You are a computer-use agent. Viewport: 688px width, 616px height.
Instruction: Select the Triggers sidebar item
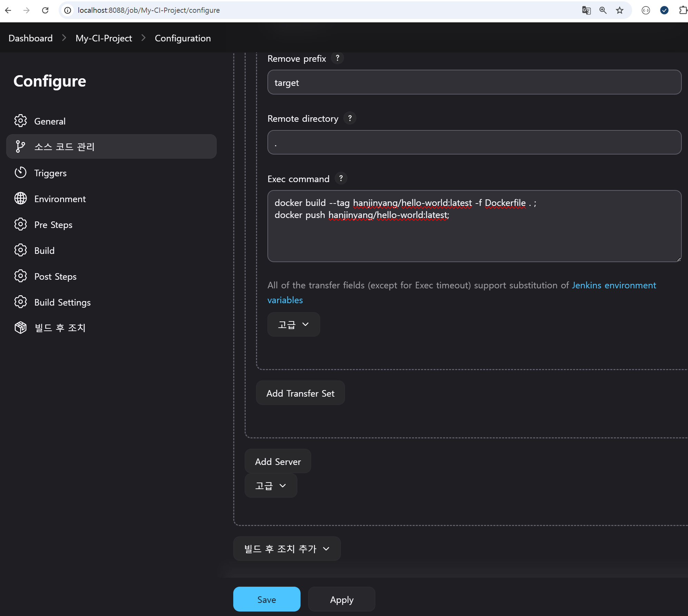click(x=50, y=173)
